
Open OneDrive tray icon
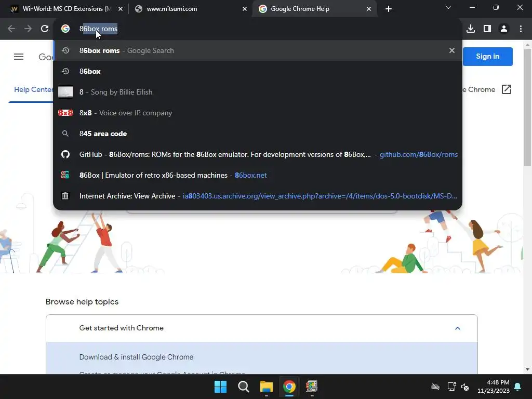coord(435,387)
